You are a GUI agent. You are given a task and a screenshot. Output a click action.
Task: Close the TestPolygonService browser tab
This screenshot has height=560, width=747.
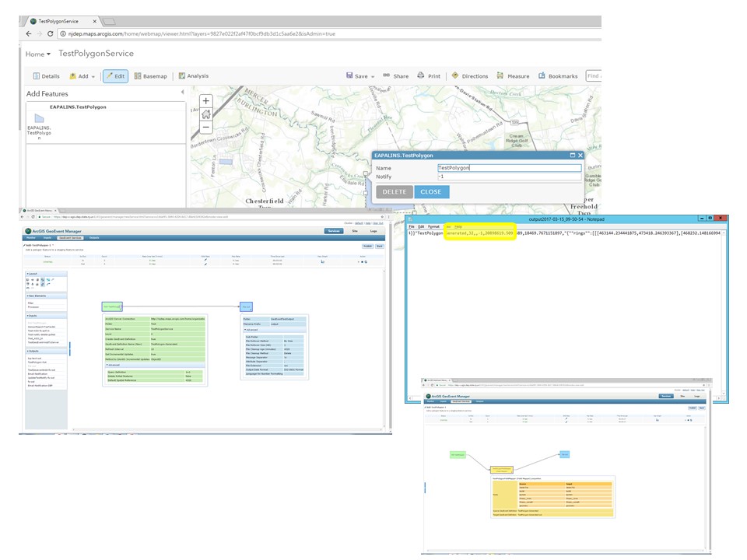(94, 22)
